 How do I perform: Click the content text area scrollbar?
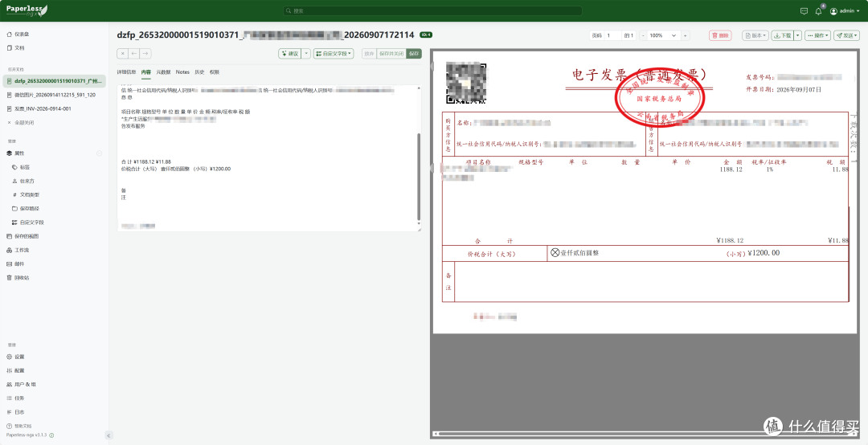tap(419, 177)
